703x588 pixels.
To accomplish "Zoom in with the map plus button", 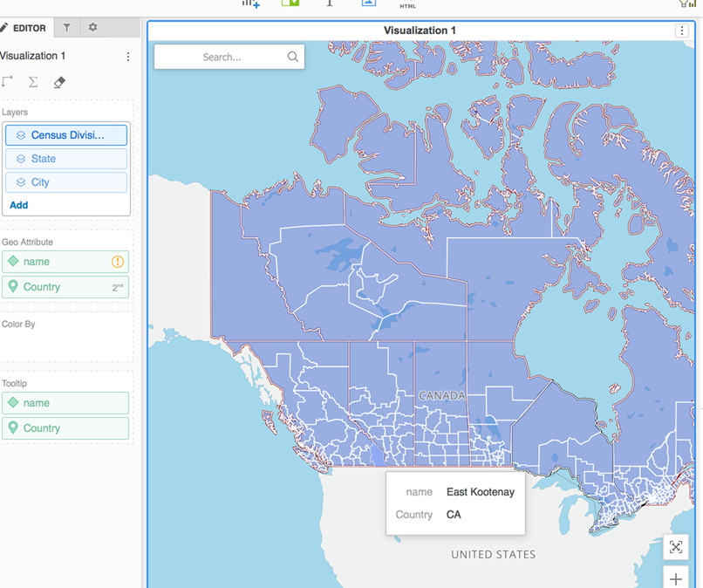I will pyautogui.click(x=676, y=578).
